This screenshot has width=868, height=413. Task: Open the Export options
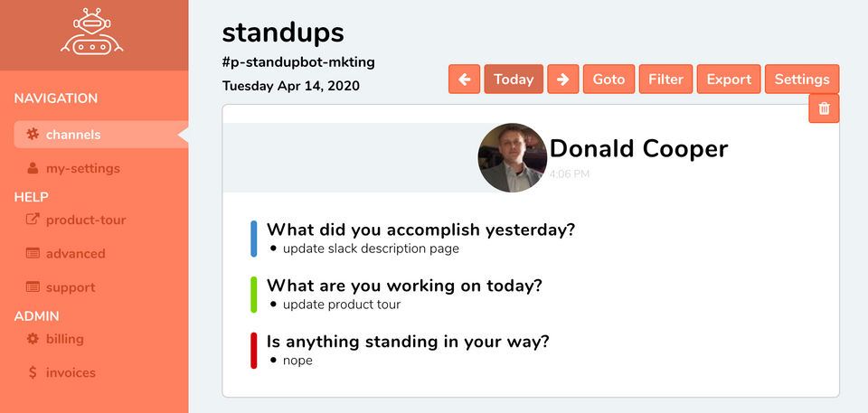729,80
